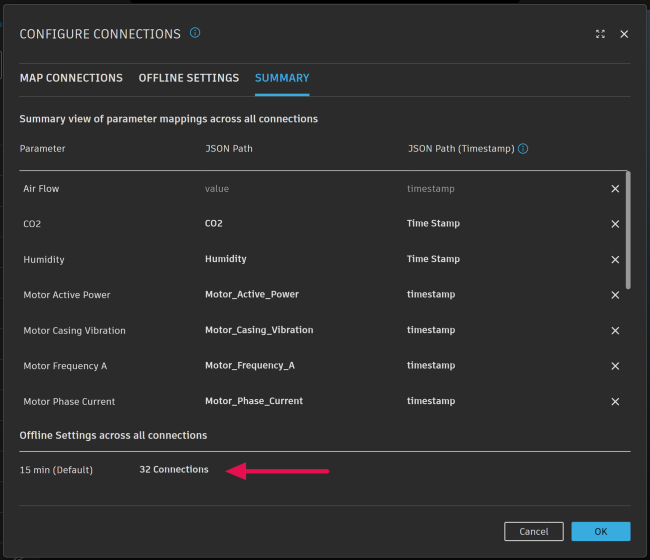
Task: Close the Configure Connections dialog
Action: (x=624, y=34)
